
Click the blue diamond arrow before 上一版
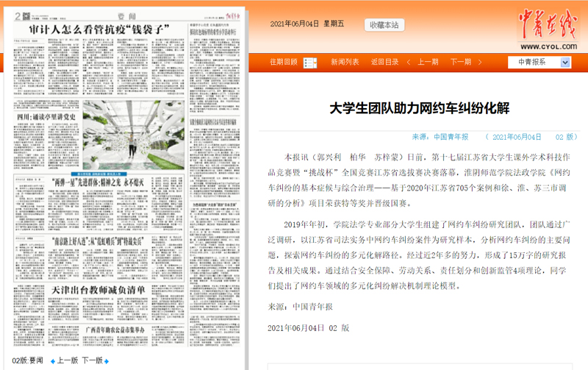tap(51, 361)
